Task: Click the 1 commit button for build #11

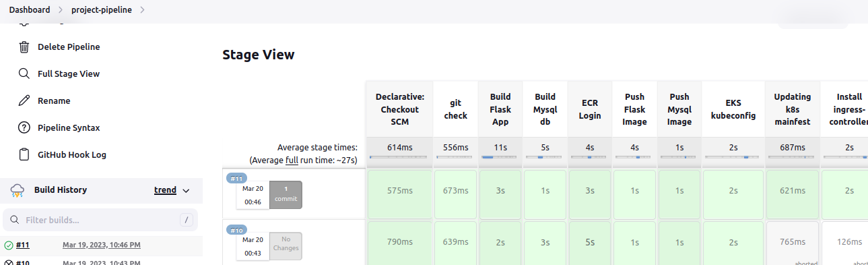Action: tap(286, 194)
